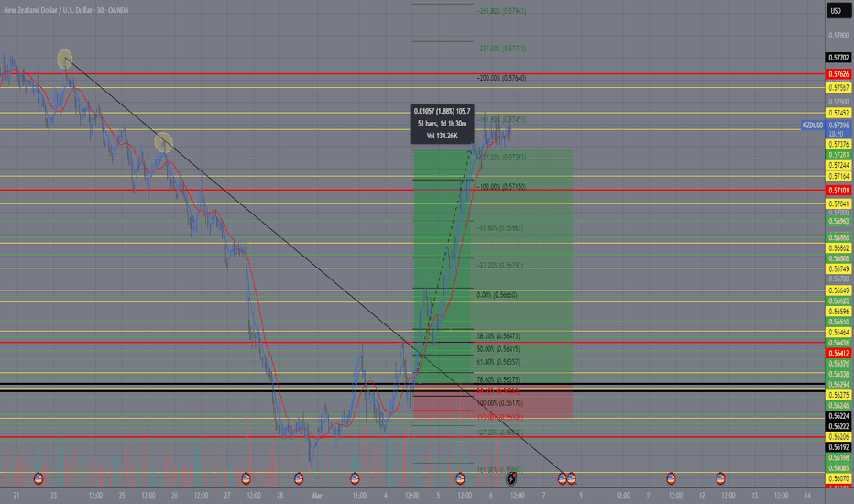Open the US flag event between dates 21 and 23
Screen dimensions: 854x504
point(38,479)
